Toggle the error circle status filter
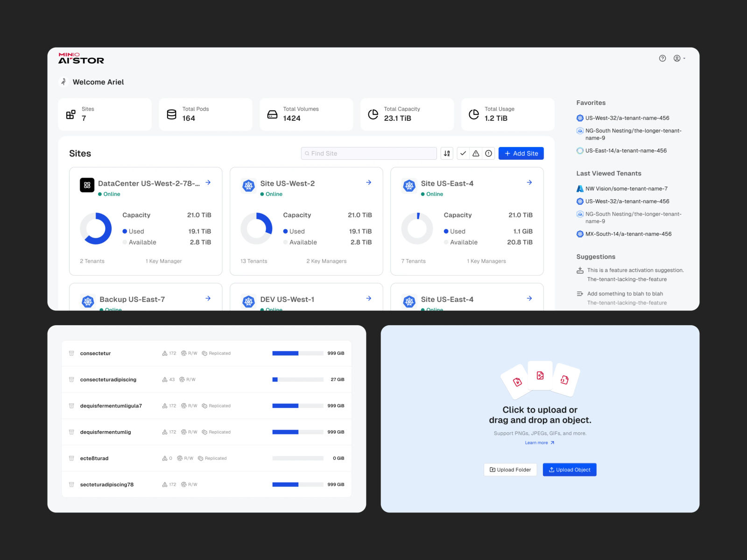Screen dimensions: 747x560 (488, 154)
